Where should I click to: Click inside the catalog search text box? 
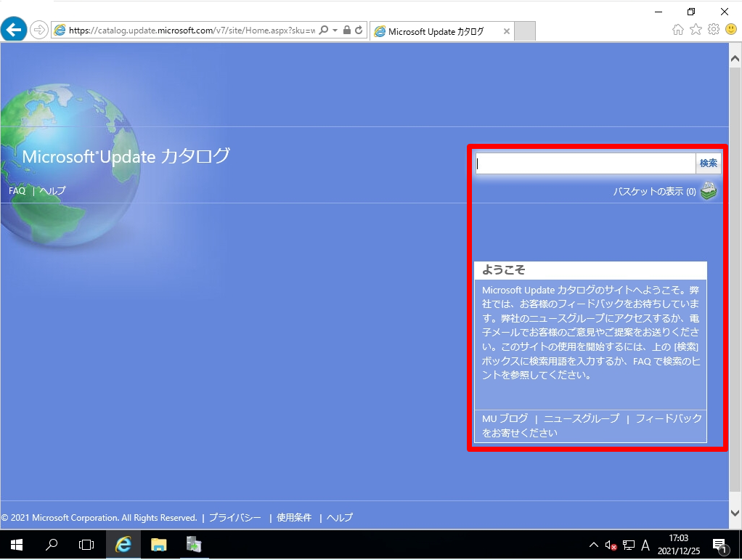pyautogui.click(x=586, y=163)
